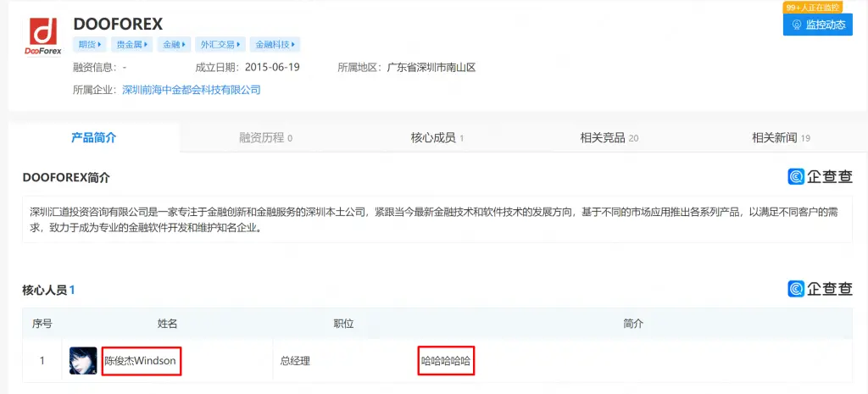The image size is (868, 394).
Task: Click 企查查 logo beside 核心人员
Action: pos(820,288)
